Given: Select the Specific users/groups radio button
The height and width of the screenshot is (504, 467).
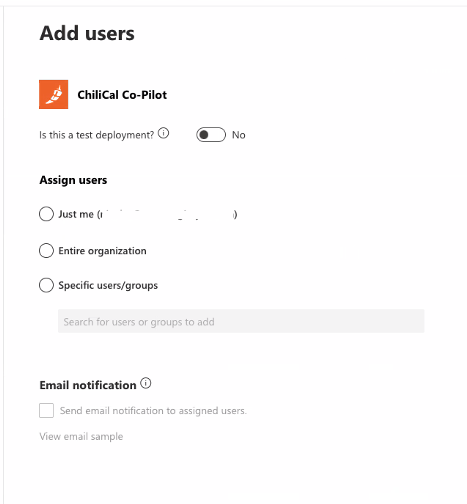Looking at the screenshot, I should (46, 285).
